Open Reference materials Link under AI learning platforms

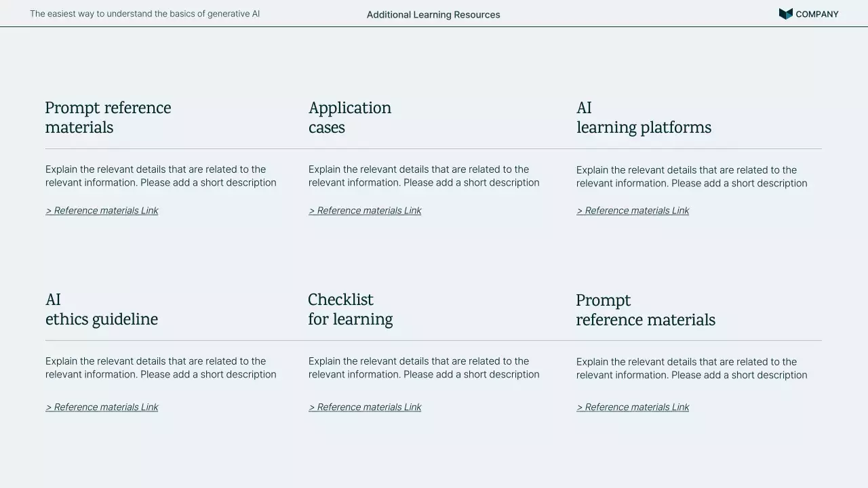tap(633, 211)
